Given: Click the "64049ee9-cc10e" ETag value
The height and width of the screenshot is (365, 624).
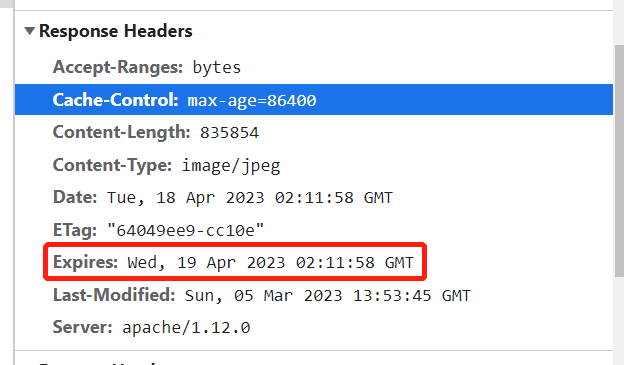Looking at the screenshot, I should 186,230.
